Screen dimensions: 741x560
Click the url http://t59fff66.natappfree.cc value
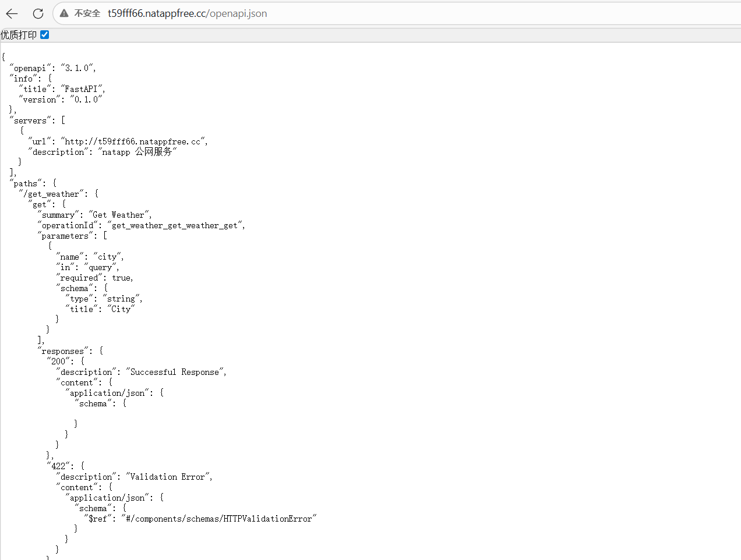pyautogui.click(x=134, y=141)
